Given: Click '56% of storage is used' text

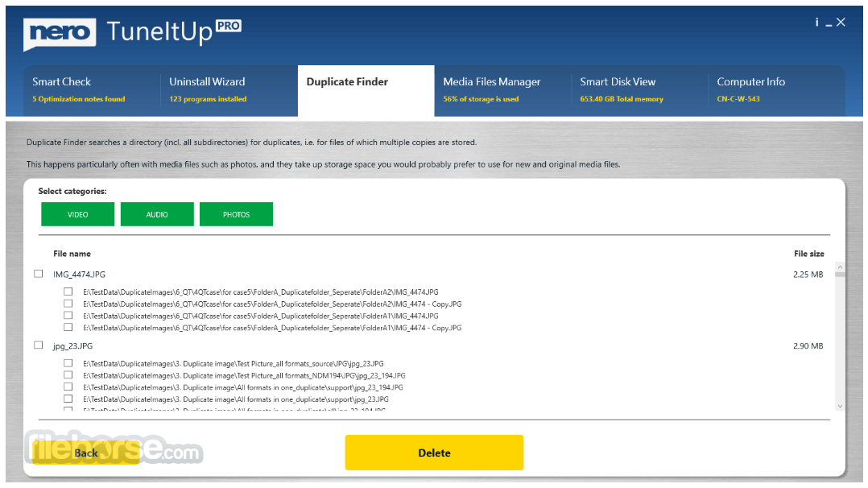Looking at the screenshot, I should [x=481, y=99].
